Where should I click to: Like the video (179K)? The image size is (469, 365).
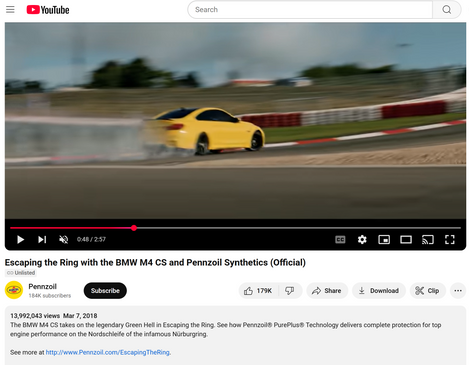point(258,291)
